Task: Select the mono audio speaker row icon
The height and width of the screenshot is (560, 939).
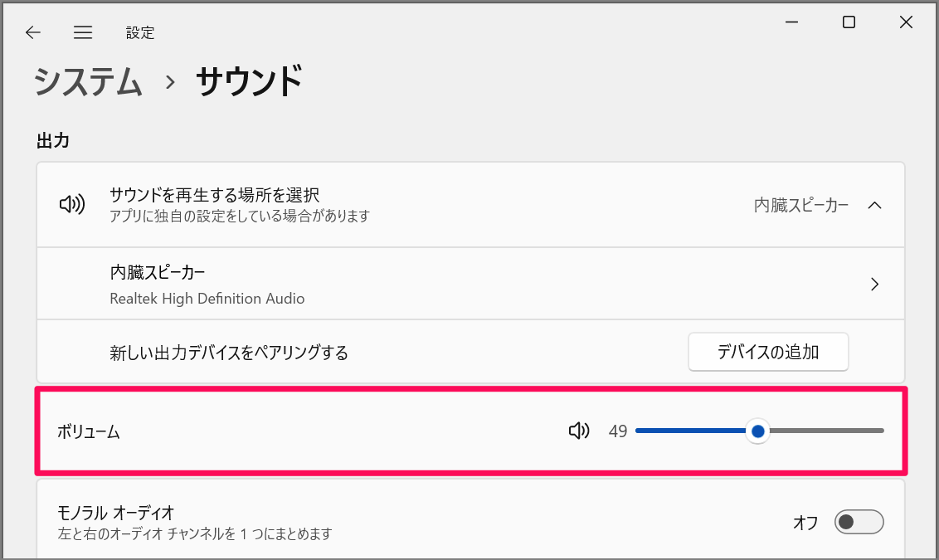Action: click(859, 522)
